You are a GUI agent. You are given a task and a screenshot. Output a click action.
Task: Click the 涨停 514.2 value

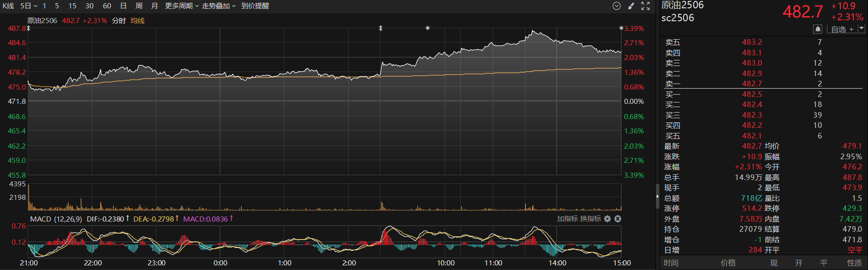(x=752, y=208)
